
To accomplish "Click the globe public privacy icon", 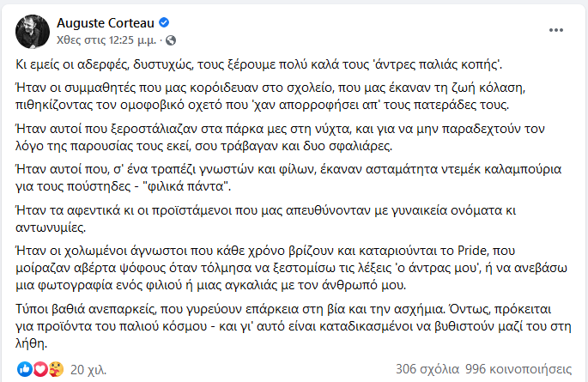I will 170,40.
